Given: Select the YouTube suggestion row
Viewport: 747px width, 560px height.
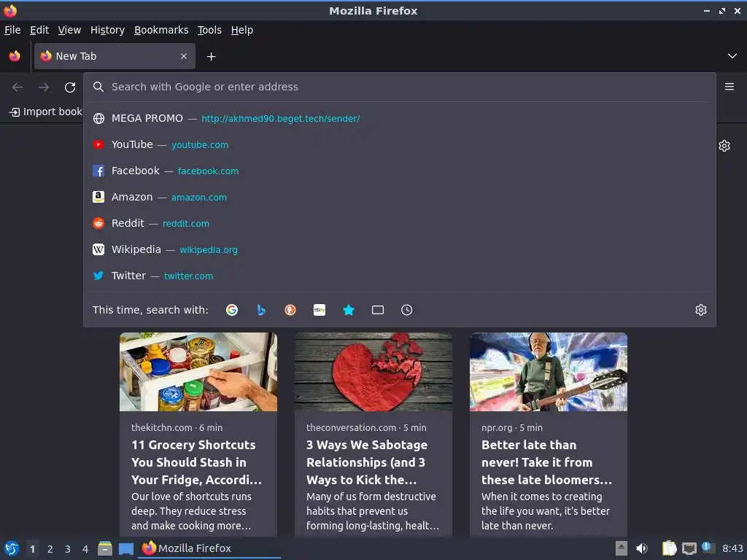Looking at the screenshot, I should pos(399,145).
